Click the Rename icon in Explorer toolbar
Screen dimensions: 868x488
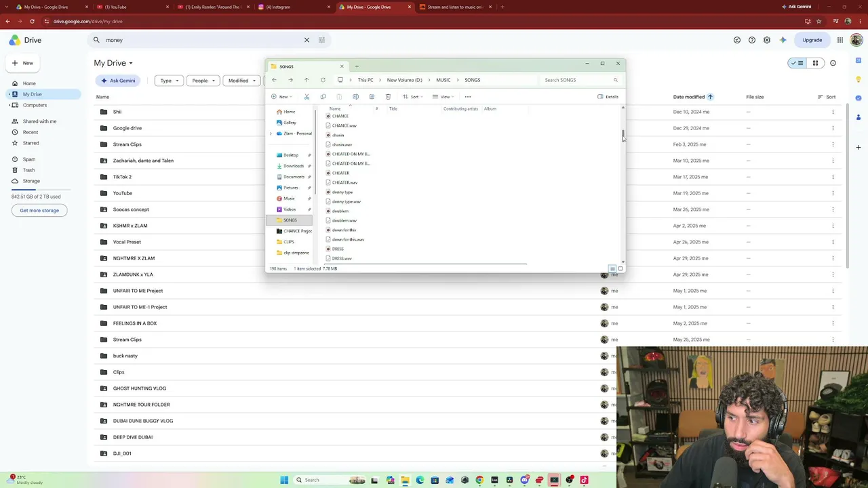355,97
